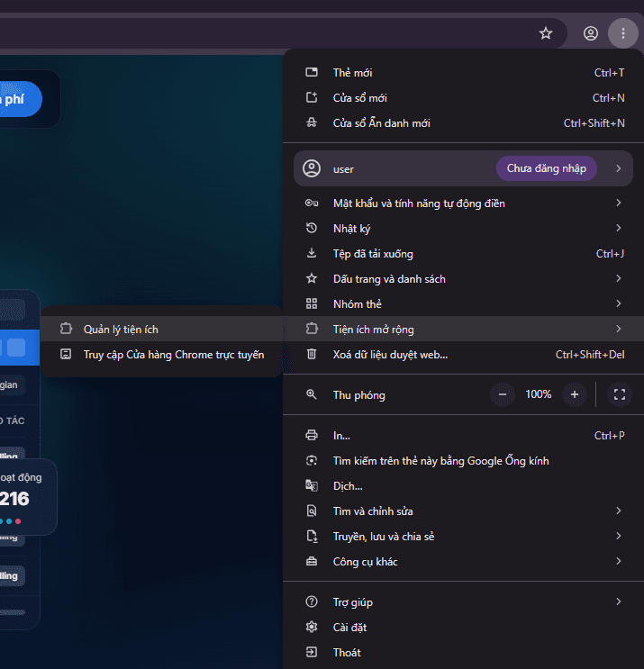Open a new tab with Thẻ mới
Screen dimensions: 644x669
pos(464,73)
